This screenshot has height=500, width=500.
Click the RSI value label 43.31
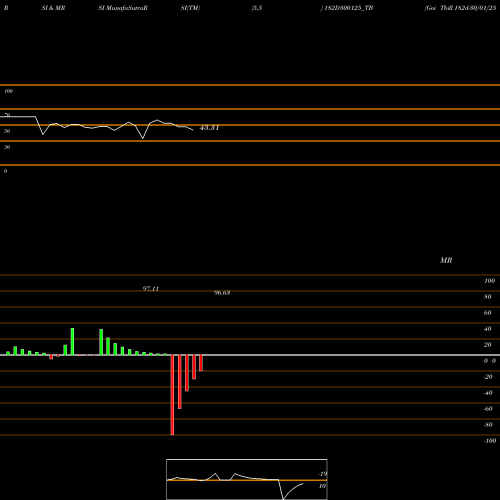209,128
